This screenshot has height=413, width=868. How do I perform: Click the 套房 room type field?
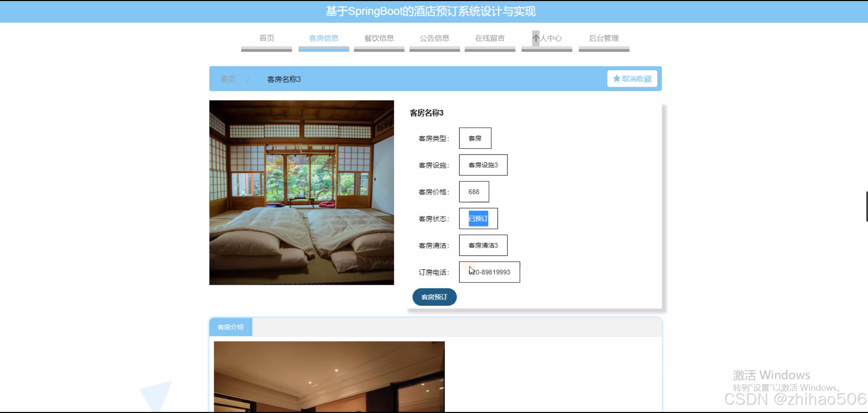click(x=475, y=138)
